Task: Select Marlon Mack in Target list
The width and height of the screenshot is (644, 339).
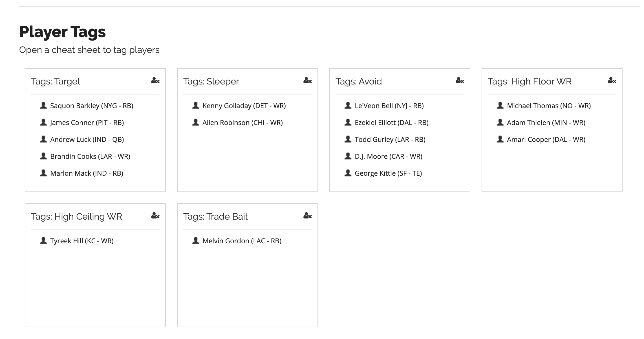Action: (87, 173)
